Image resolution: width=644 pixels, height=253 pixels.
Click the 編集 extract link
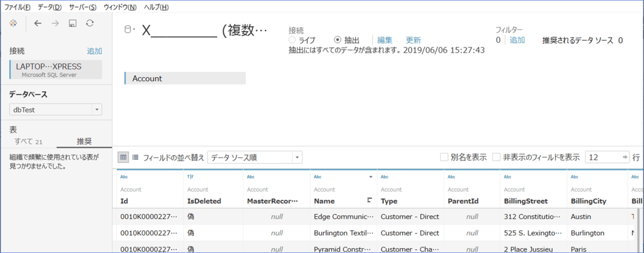pyautogui.click(x=385, y=40)
